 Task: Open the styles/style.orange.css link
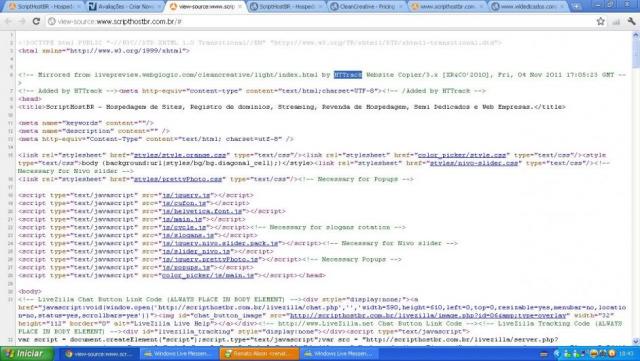[x=180, y=155]
